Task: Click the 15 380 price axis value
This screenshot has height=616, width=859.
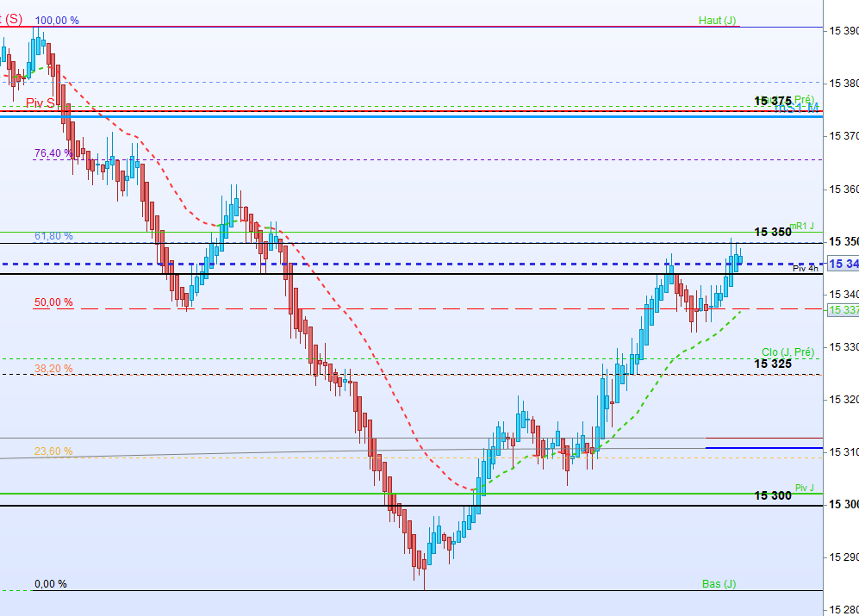Action: (843, 84)
